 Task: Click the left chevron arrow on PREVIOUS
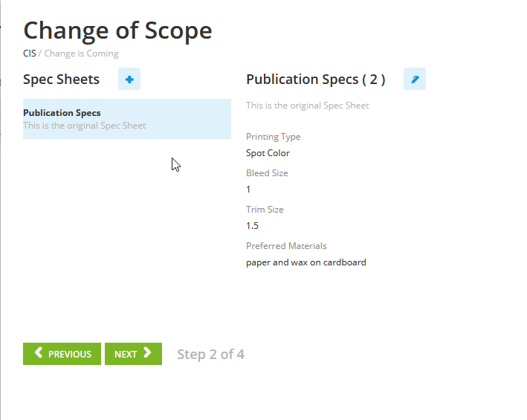click(x=39, y=352)
